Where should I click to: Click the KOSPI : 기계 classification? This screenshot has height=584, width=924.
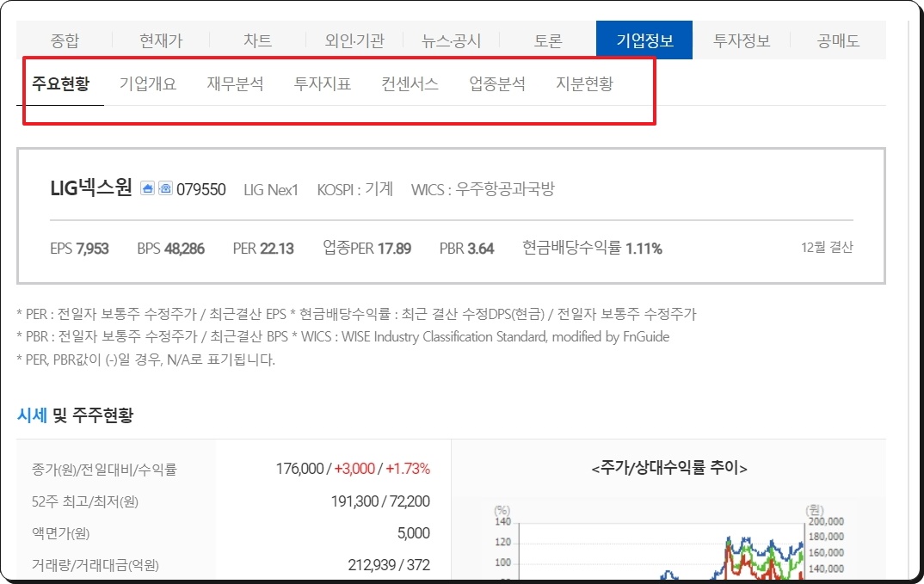pyautogui.click(x=354, y=189)
